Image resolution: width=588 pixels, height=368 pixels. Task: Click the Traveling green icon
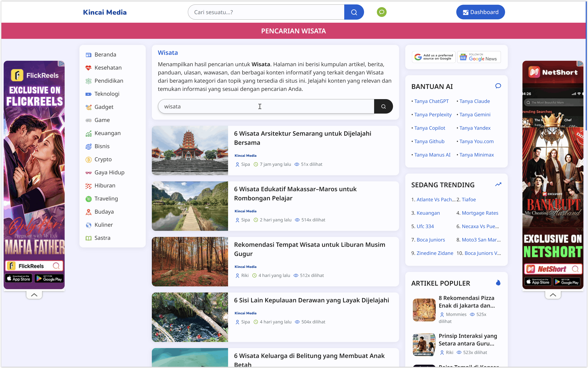click(88, 199)
